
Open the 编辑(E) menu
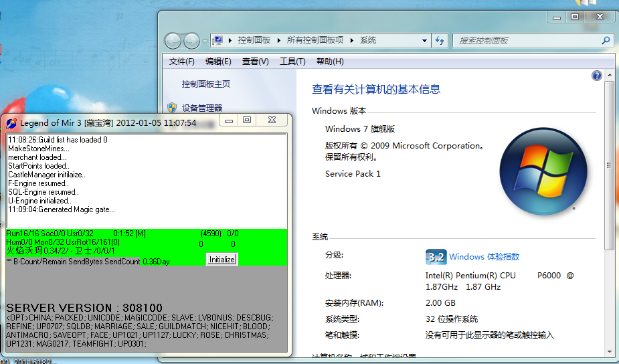pos(218,62)
